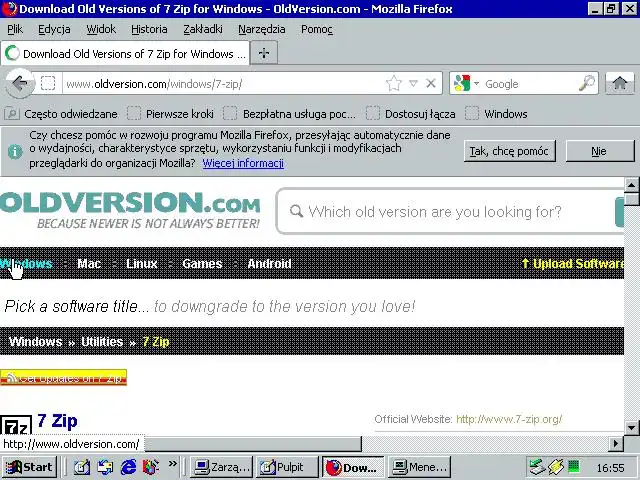
Task: Open the Android category in site nav
Action: 269,264
